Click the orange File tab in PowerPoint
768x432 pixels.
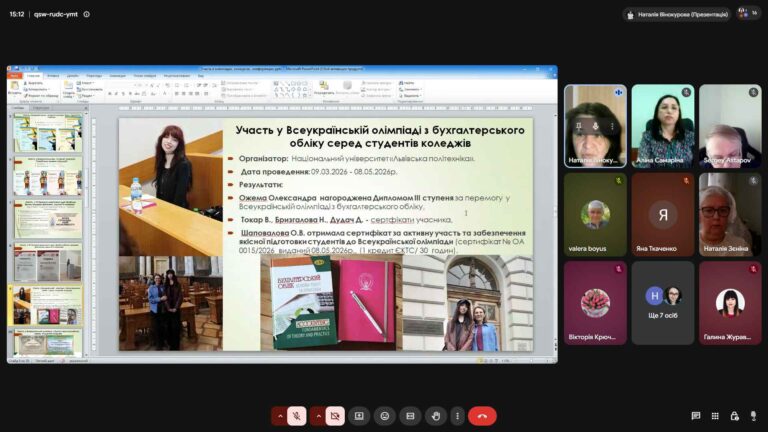coord(15,76)
